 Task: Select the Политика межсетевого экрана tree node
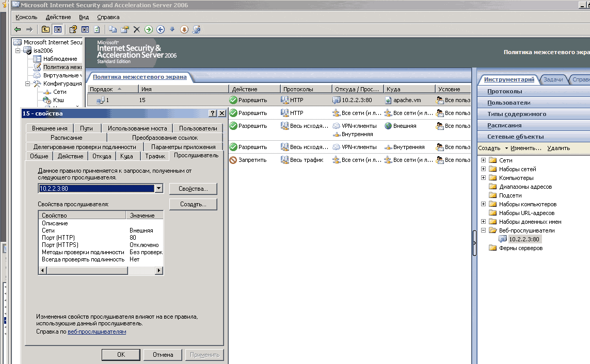click(62, 67)
